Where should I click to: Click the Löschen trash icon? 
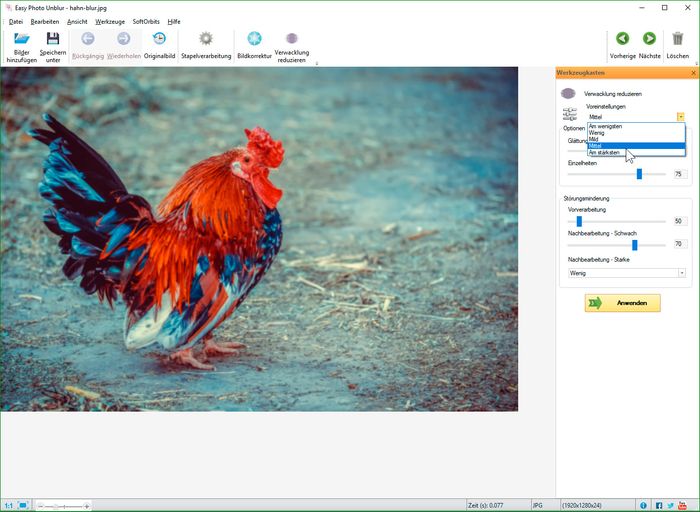[x=677, y=39]
